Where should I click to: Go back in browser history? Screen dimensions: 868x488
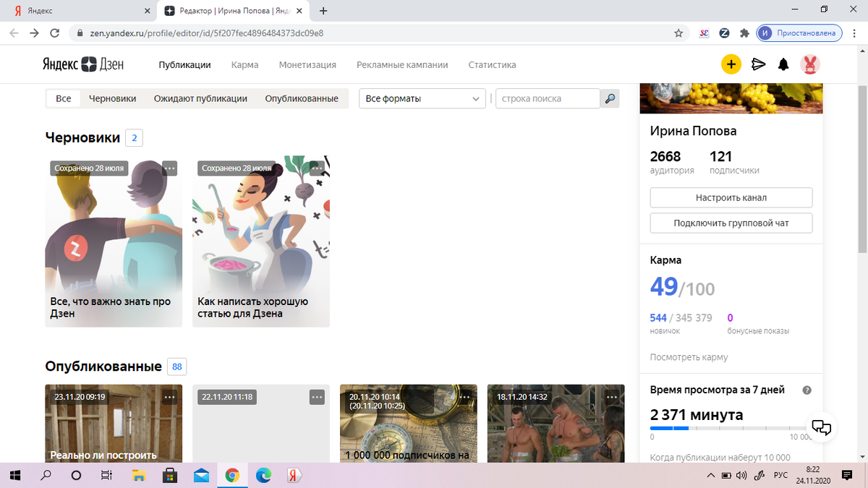pyautogui.click(x=14, y=33)
